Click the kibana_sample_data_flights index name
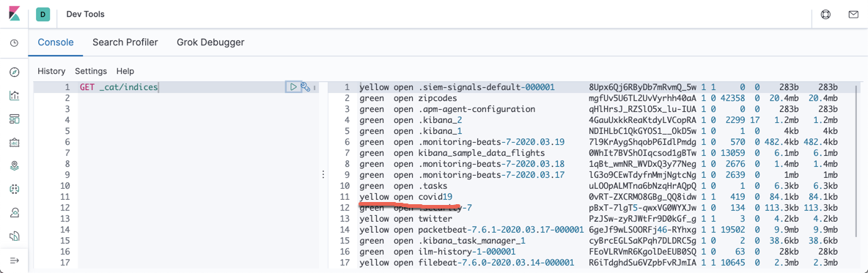868x273 pixels. 482,153
